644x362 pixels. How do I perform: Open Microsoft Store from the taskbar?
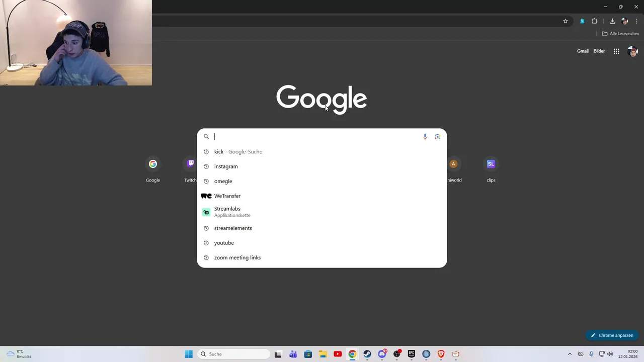(308, 354)
